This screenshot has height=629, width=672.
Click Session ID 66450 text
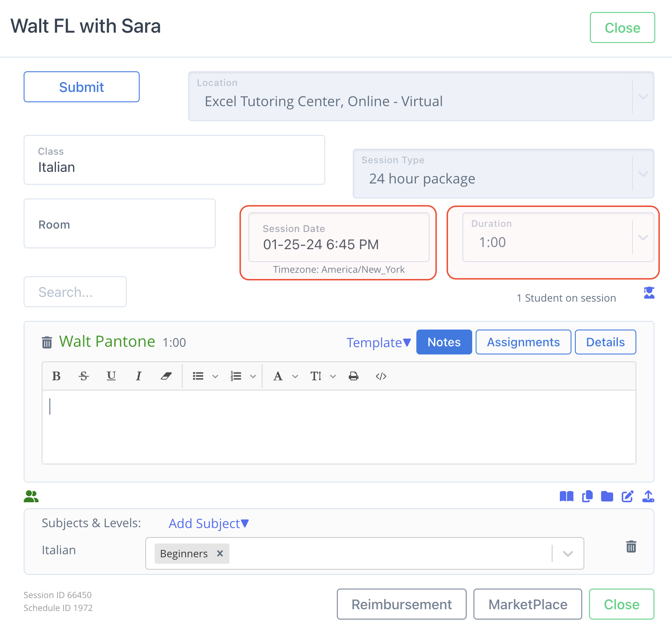(x=58, y=595)
